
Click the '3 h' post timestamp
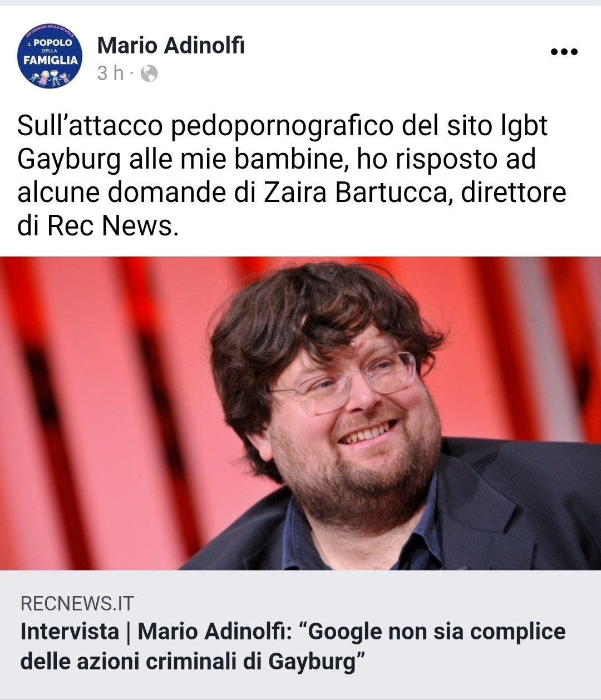[110, 73]
